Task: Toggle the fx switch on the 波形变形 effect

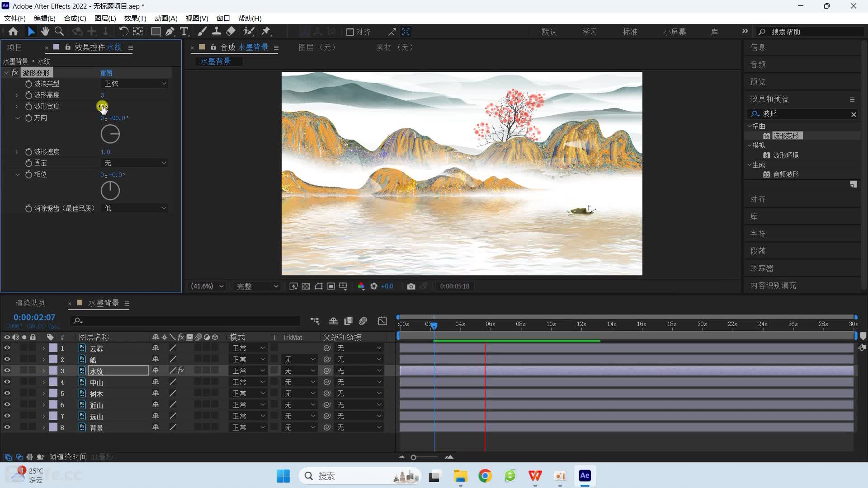Action: (x=15, y=73)
